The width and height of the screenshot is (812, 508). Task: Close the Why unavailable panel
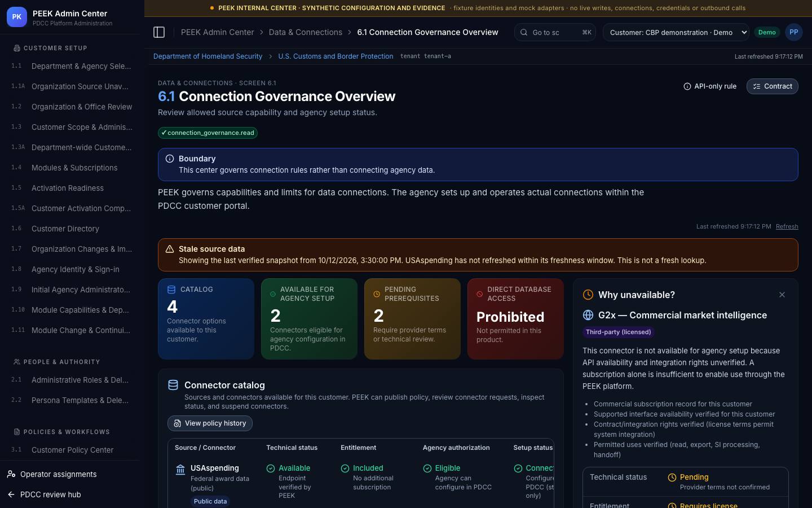782,295
